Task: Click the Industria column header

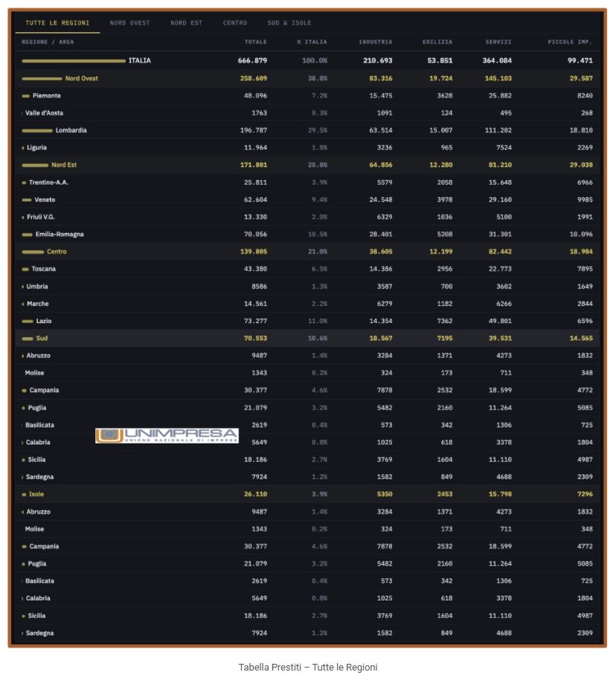Action: click(x=375, y=42)
